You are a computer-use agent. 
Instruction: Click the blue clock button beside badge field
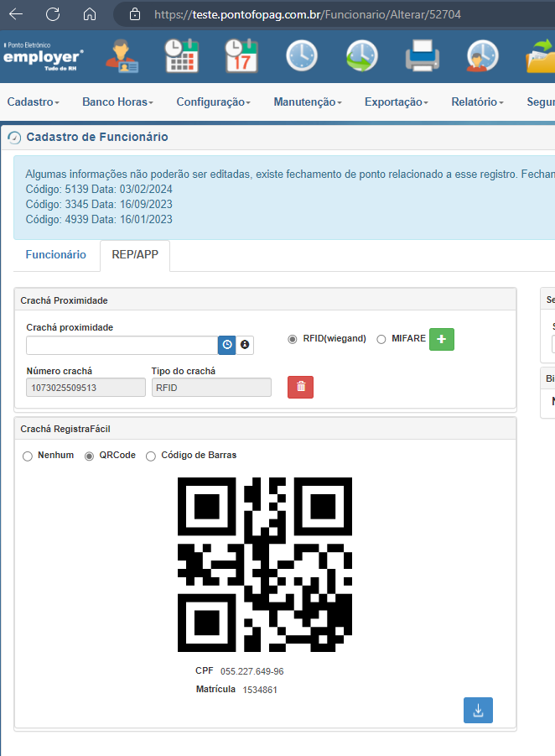tap(227, 345)
